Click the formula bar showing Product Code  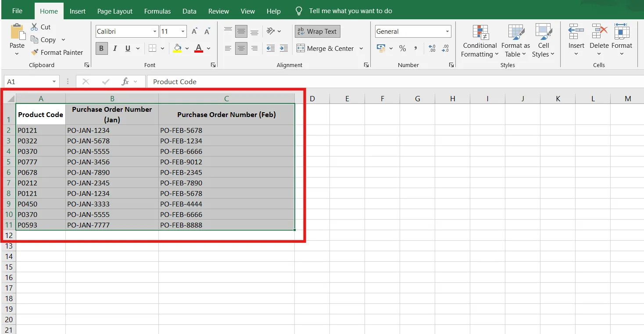(395, 82)
